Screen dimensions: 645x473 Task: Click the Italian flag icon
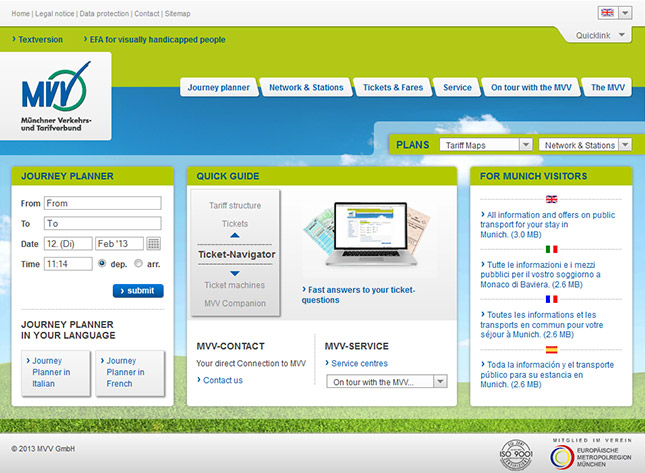tap(551, 249)
